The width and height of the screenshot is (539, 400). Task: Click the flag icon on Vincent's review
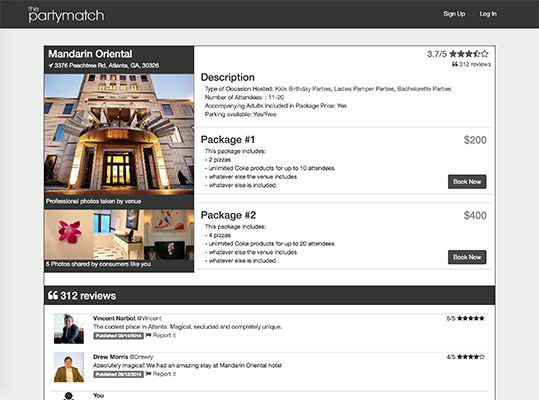148,335
